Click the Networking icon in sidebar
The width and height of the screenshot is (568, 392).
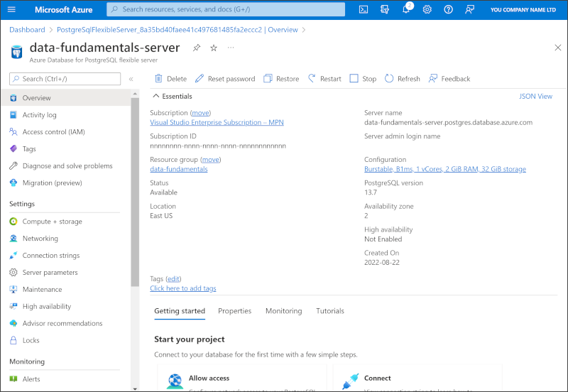point(13,239)
